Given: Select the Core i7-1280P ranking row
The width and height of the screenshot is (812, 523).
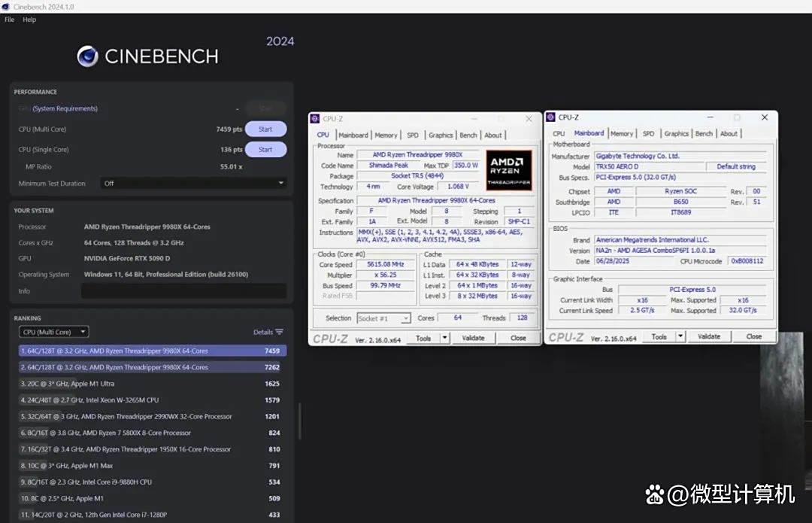Looking at the screenshot, I should (x=152, y=515).
